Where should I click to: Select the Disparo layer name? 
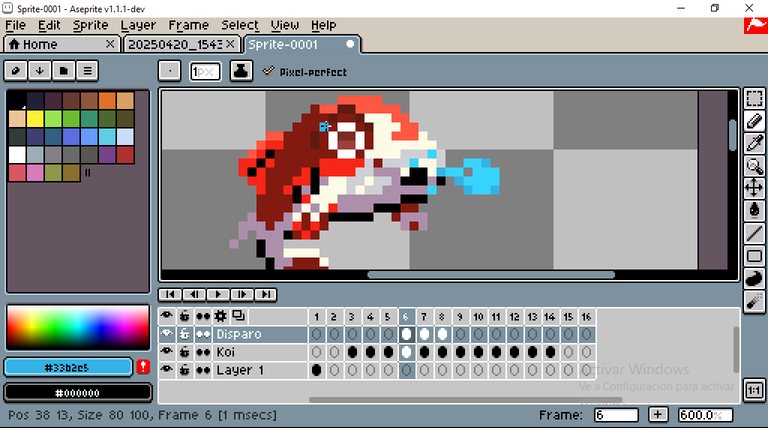click(x=239, y=334)
